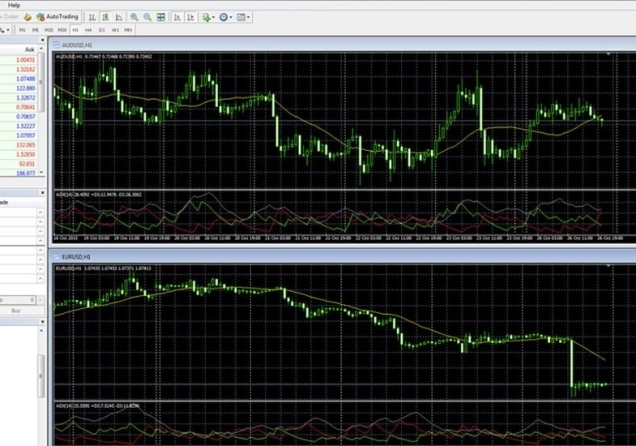Select the H1 timeframe
636x446 pixels.
click(x=75, y=30)
